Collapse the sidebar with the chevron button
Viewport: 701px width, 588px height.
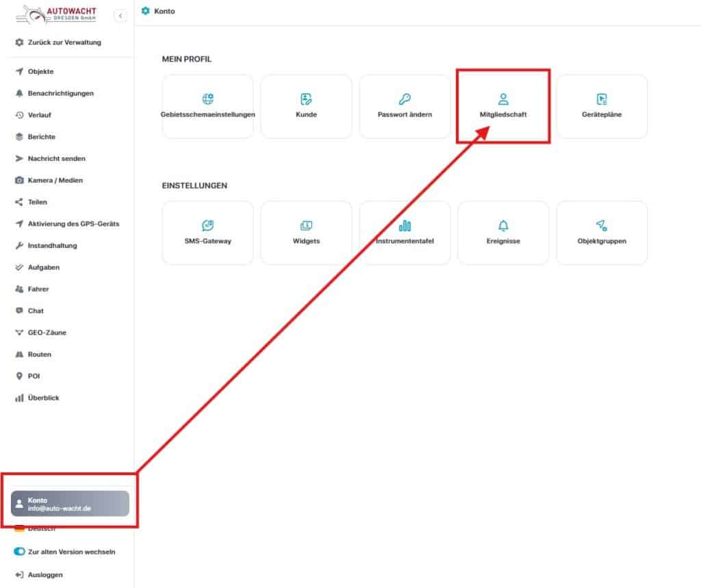(x=120, y=15)
